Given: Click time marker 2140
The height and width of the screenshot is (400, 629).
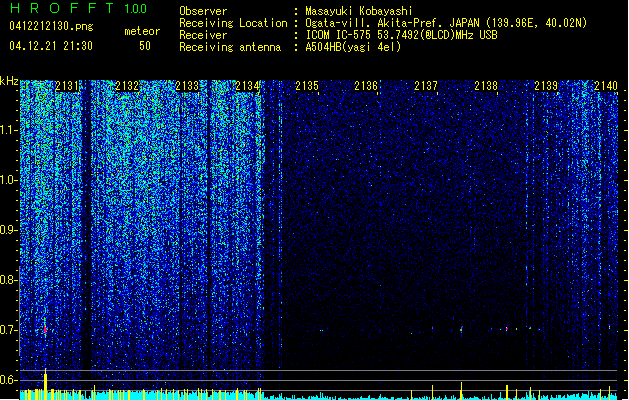Looking at the screenshot, I should pyautogui.click(x=606, y=86).
